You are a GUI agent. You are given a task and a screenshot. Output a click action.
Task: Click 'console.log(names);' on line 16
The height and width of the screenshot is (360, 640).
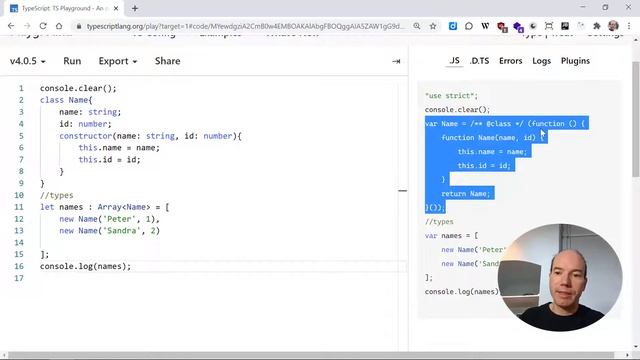85,266
